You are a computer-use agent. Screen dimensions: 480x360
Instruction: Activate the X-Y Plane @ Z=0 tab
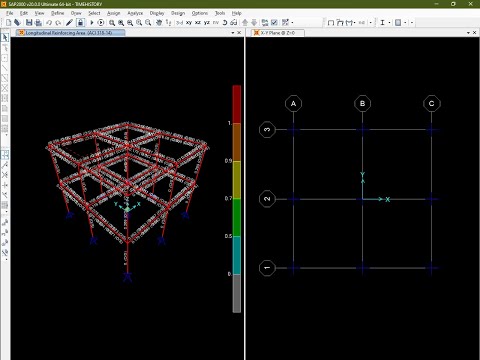[x=277, y=33]
